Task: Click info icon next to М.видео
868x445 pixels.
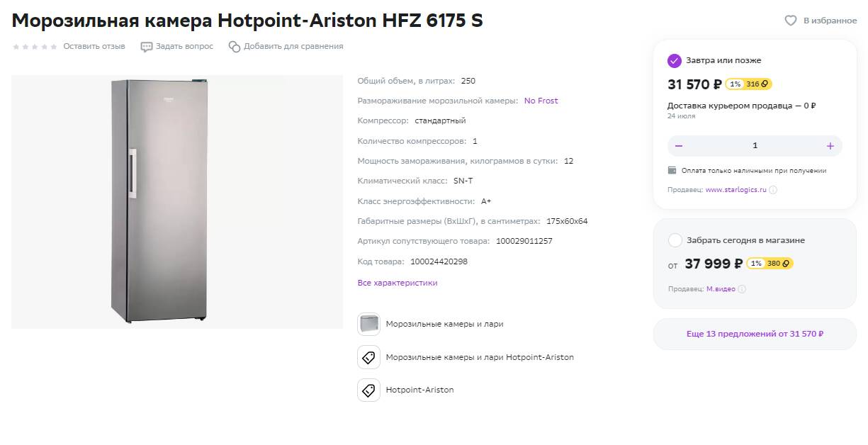Action: point(742,289)
